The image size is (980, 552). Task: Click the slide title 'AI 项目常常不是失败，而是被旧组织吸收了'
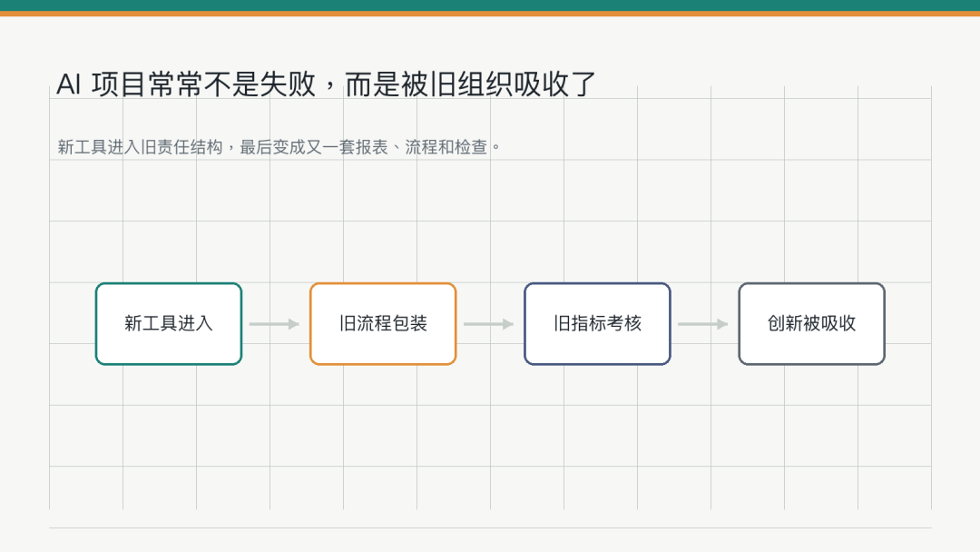(x=326, y=84)
